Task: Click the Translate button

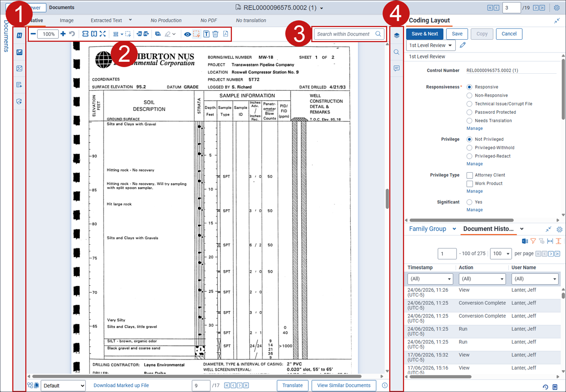Action: [x=292, y=386]
